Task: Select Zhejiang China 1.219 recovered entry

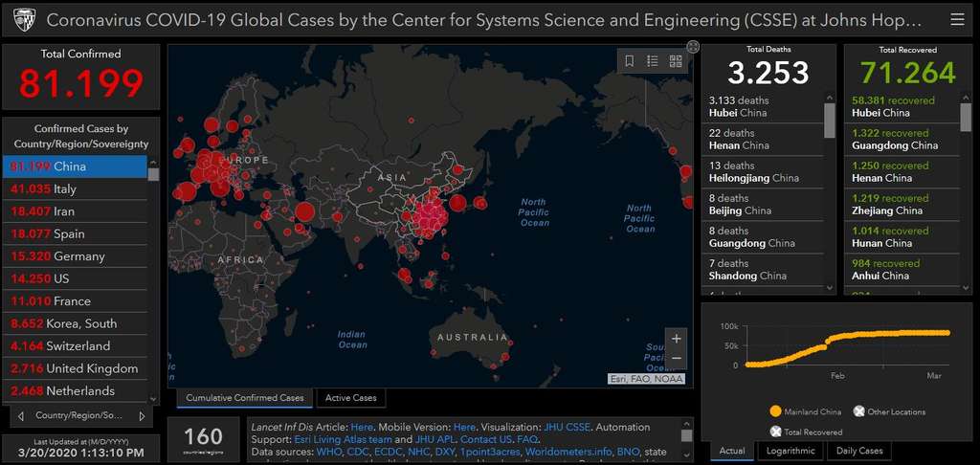Action: (x=902, y=205)
